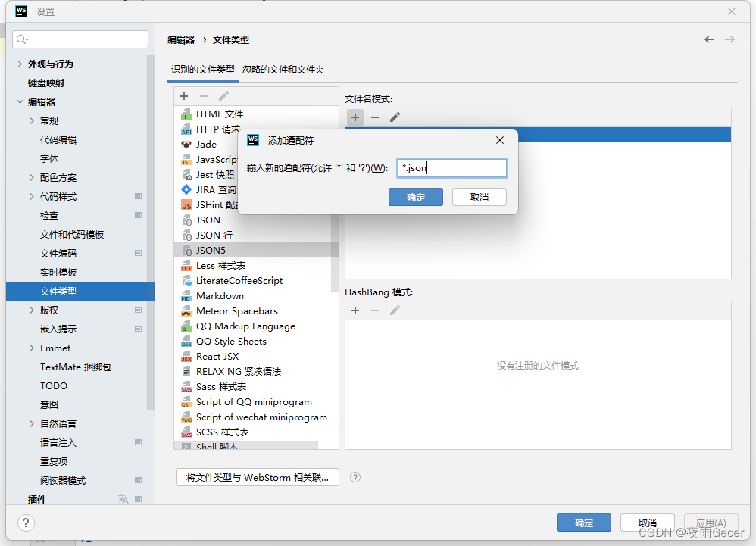Viewport: 756px width, 546px height.
Task: Remove the selected file name pattern
Action: coord(375,117)
